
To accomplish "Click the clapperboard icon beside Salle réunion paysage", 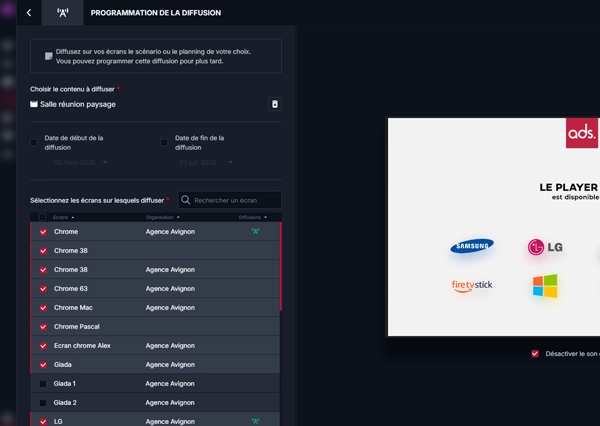I will (x=34, y=104).
